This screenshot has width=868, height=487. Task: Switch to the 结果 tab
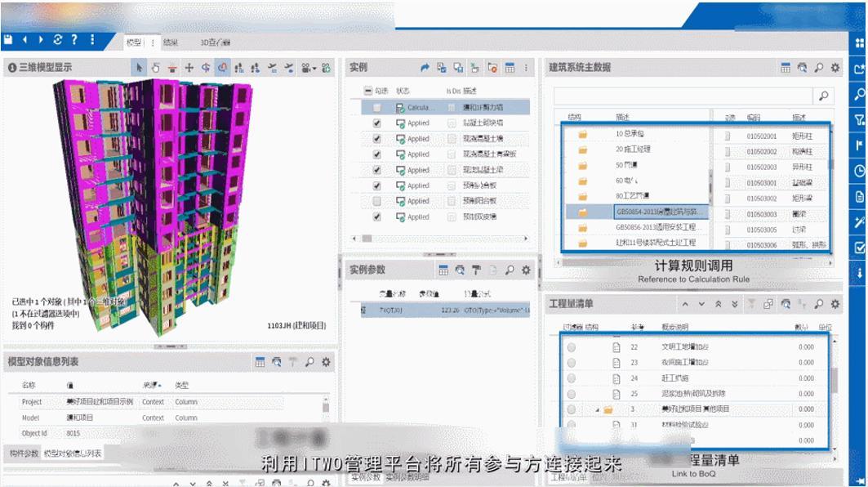pyautogui.click(x=171, y=42)
